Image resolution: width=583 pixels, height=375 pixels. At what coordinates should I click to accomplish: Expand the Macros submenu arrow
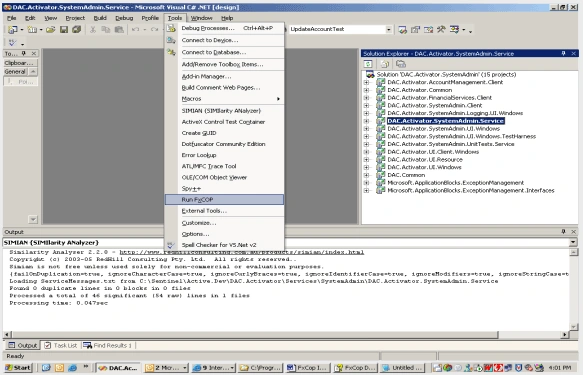[x=278, y=99]
